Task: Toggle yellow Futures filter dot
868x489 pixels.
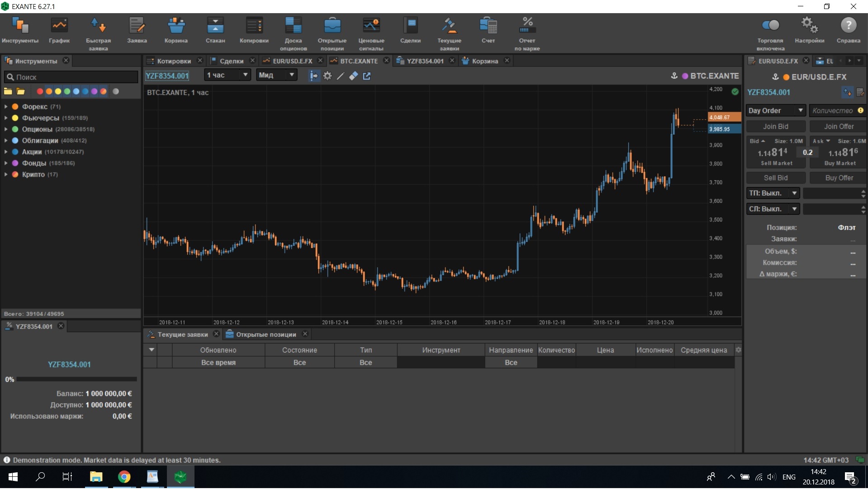Action: pyautogui.click(x=58, y=91)
